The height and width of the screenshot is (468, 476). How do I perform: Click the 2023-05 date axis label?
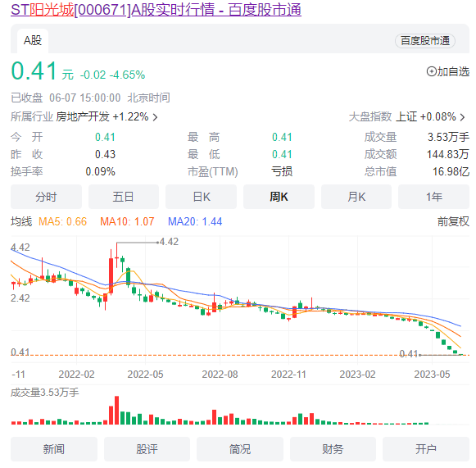pos(432,375)
